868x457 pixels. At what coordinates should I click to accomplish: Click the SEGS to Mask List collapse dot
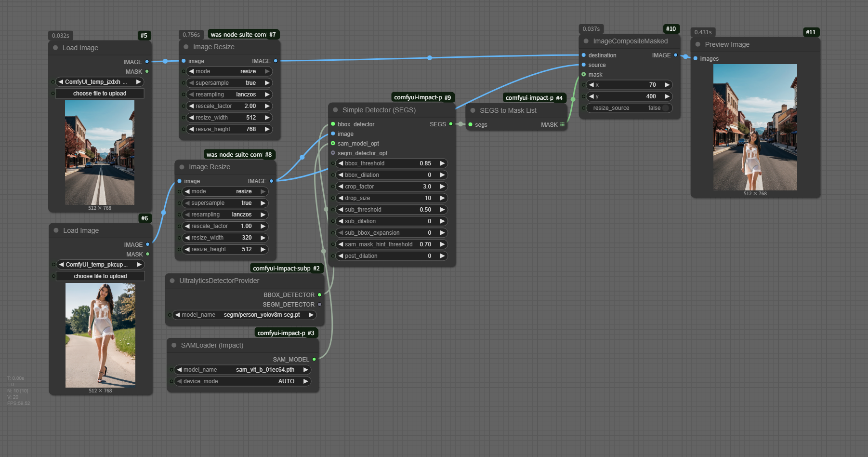coord(473,110)
